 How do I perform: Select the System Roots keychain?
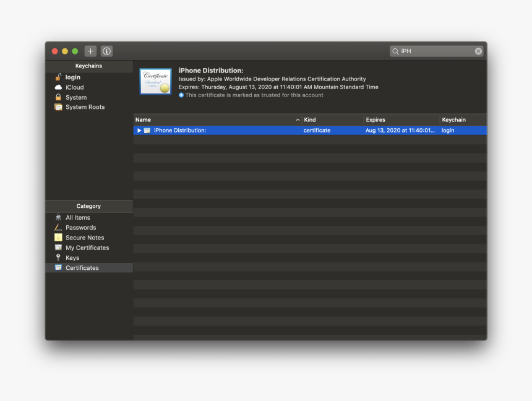point(85,107)
